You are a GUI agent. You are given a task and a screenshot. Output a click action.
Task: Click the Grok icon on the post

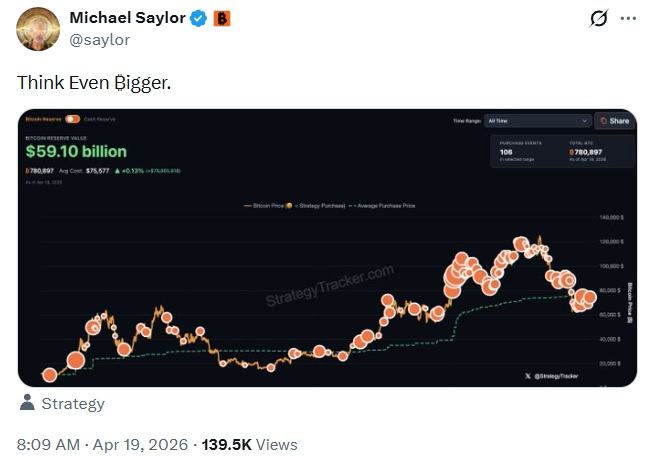coord(600,19)
